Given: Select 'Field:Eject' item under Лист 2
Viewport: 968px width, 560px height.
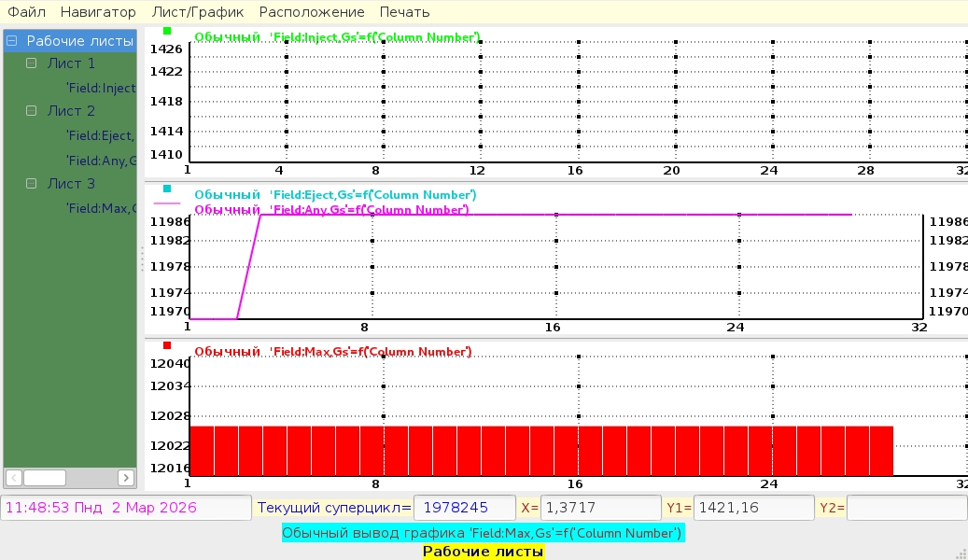Looking at the screenshot, I should [x=101, y=135].
